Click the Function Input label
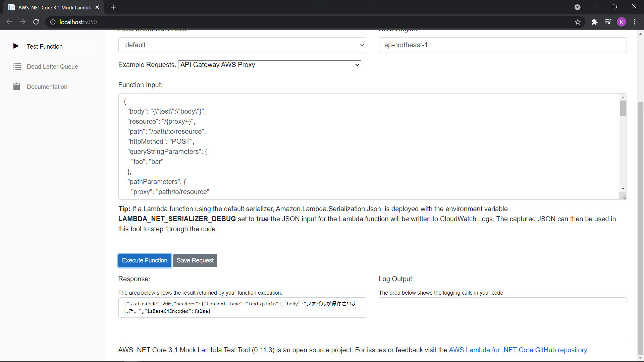Image resolution: width=644 pixels, height=362 pixels. point(140,85)
